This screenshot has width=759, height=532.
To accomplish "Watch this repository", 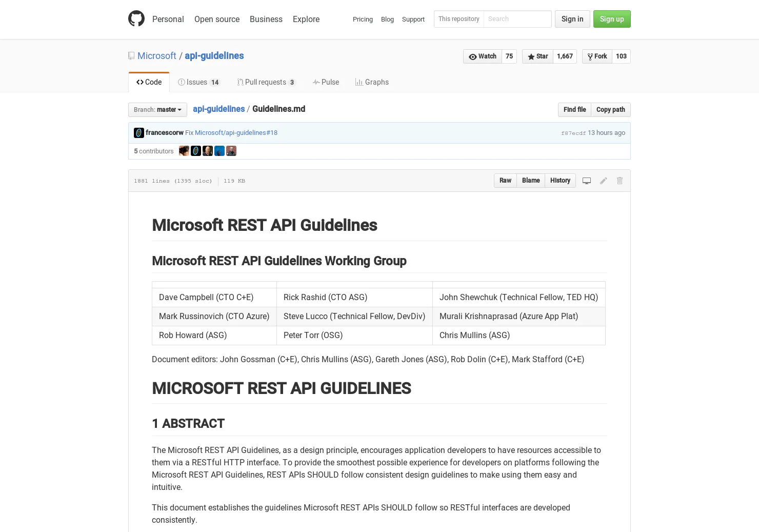I will pyautogui.click(x=483, y=56).
